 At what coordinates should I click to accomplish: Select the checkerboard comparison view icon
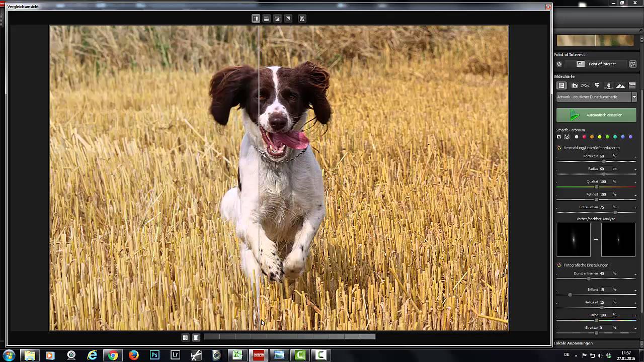[302, 19]
